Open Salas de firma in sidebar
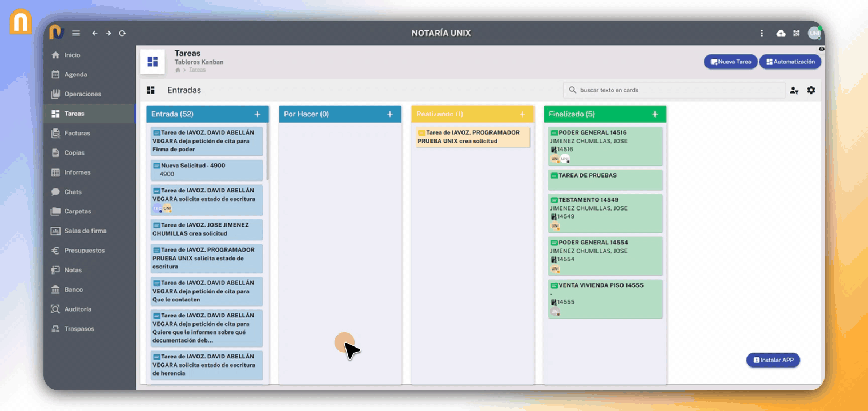The width and height of the screenshot is (868, 411). pyautogui.click(x=85, y=231)
